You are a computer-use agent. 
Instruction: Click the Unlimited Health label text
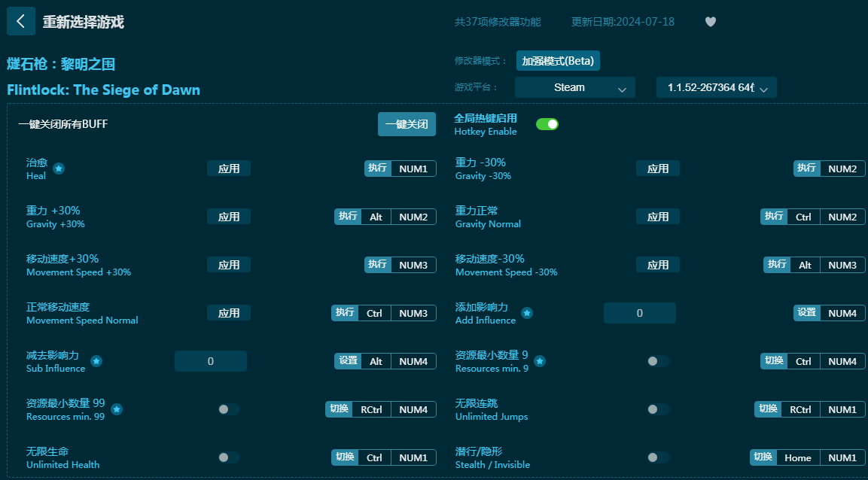(63, 464)
